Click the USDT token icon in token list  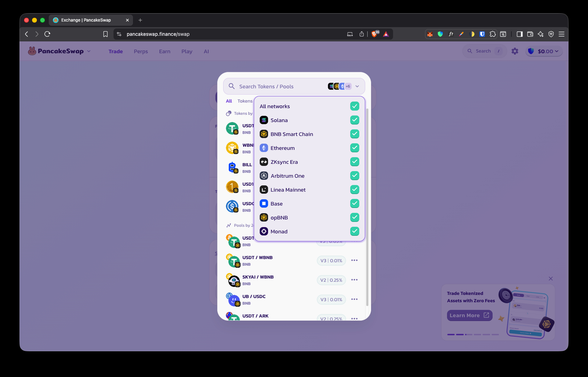(232, 128)
